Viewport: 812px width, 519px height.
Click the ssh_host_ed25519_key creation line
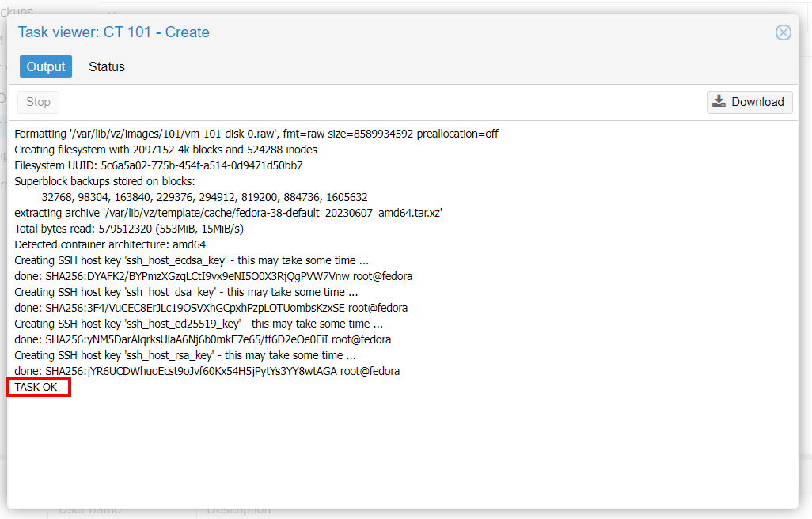199,324
